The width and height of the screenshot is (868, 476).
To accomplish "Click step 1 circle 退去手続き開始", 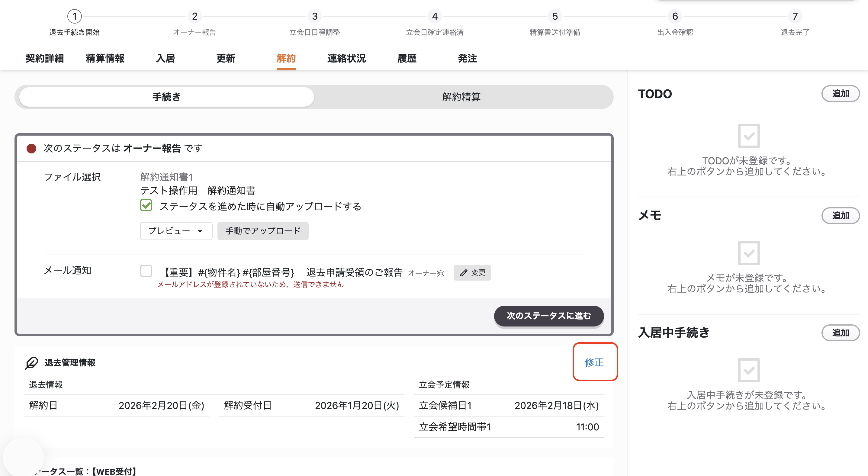I will click(x=75, y=16).
